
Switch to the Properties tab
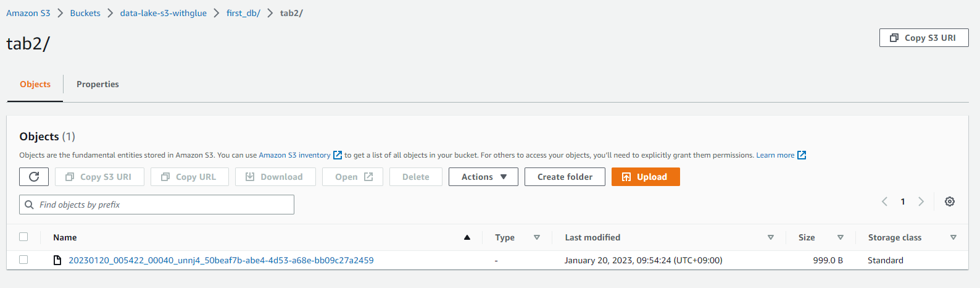point(98,85)
